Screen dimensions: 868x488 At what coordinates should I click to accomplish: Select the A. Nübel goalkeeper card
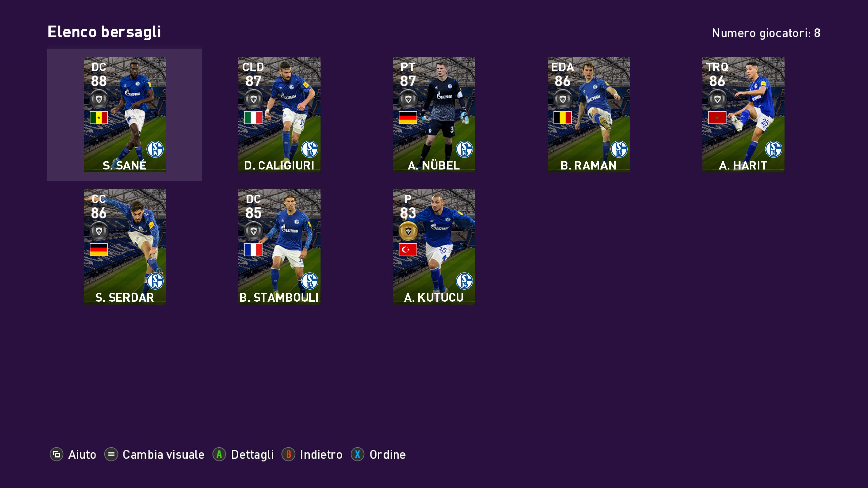(x=434, y=115)
